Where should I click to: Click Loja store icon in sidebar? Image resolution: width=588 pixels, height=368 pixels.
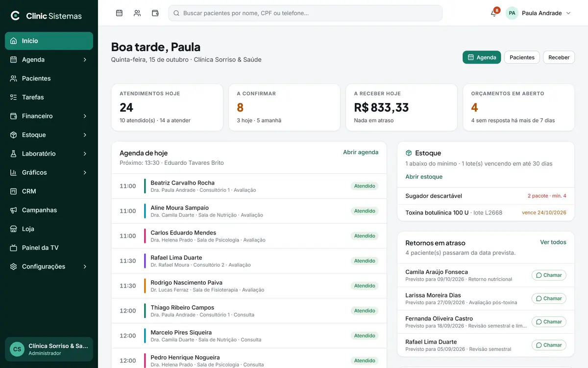click(14, 229)
